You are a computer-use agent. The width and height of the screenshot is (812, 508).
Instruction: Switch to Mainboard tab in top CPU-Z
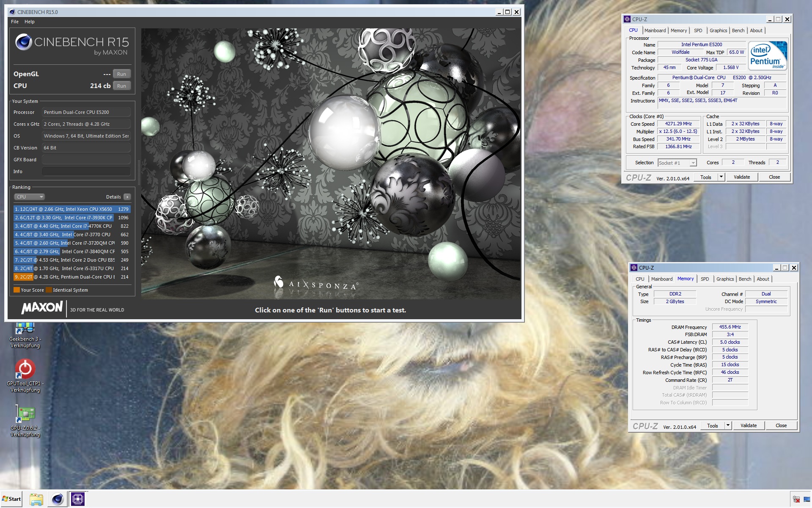point(655,30)
